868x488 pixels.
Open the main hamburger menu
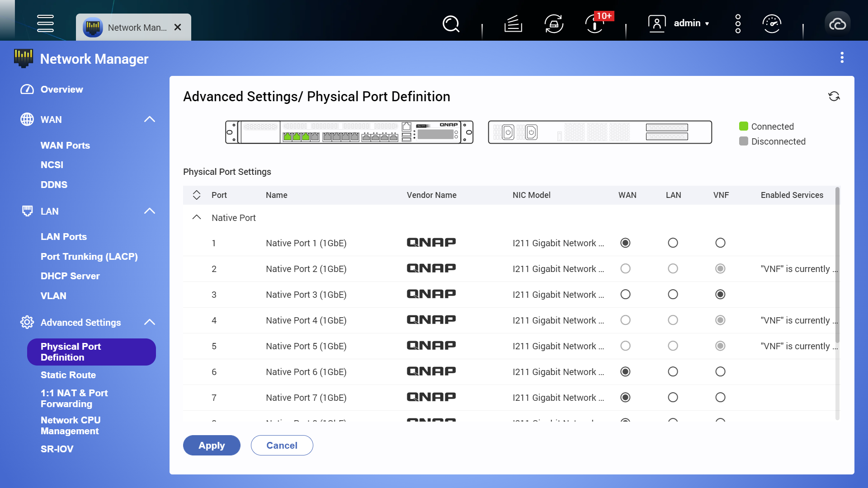point(45,23)
